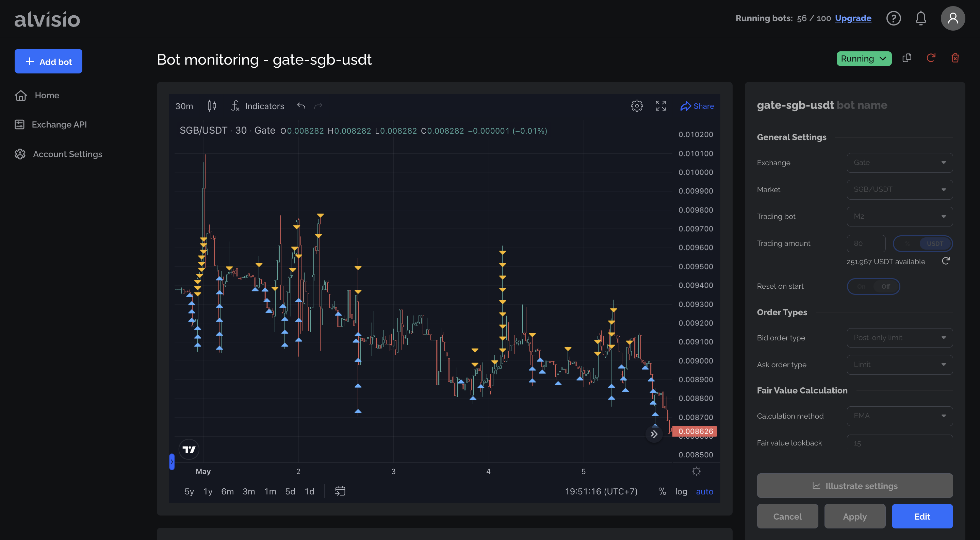Refresh the available USDT balance
The height and width of the screenshot is (540, 980).
pos(945,261)
